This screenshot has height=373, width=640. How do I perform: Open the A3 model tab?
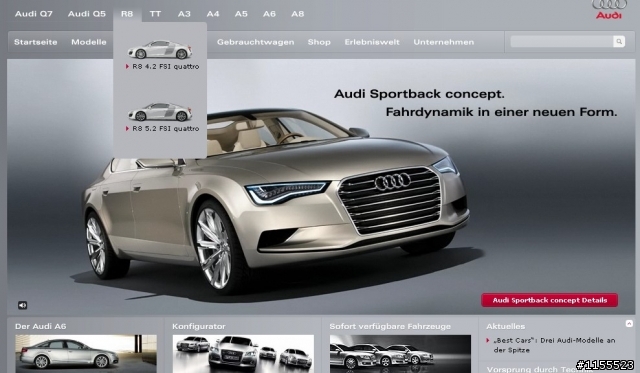(x=184, y=14)
